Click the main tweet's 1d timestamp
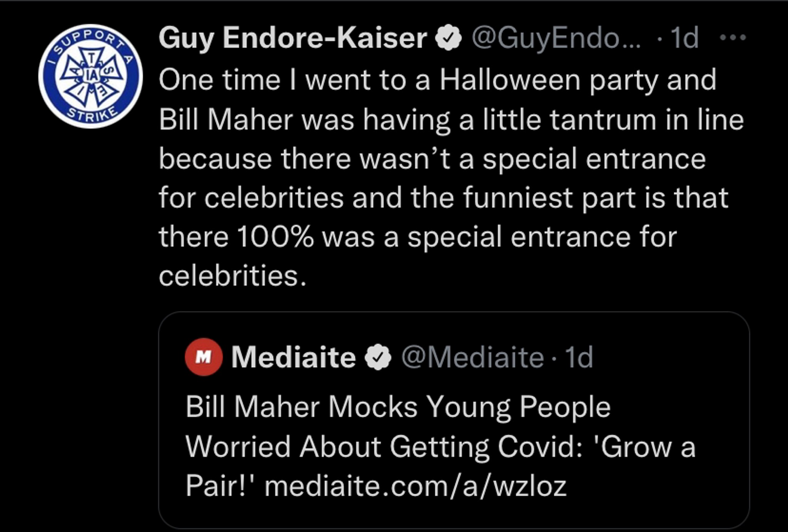Viewport: 788px width, 532px height. click(x=684, y=38)
